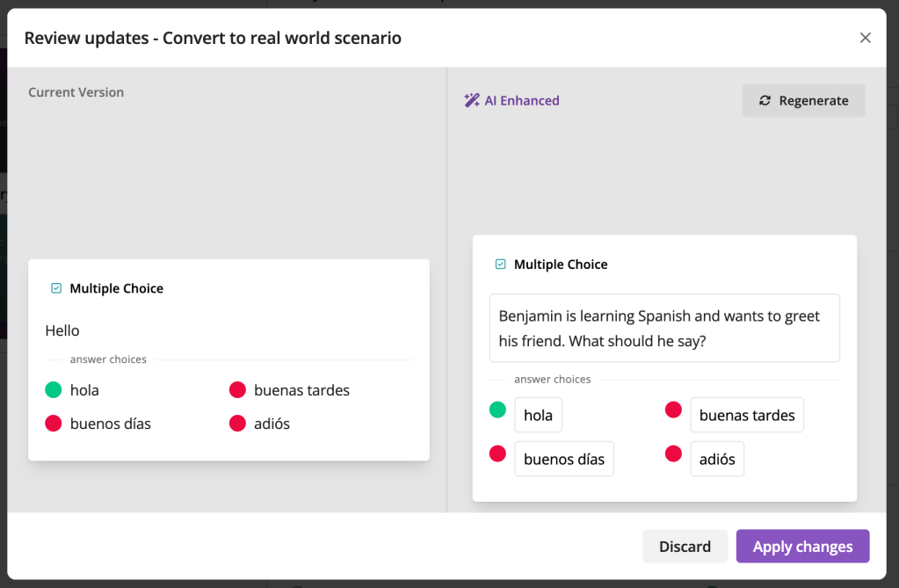Click the Regenerate refresh arrows icon

(x=765, y=101)
